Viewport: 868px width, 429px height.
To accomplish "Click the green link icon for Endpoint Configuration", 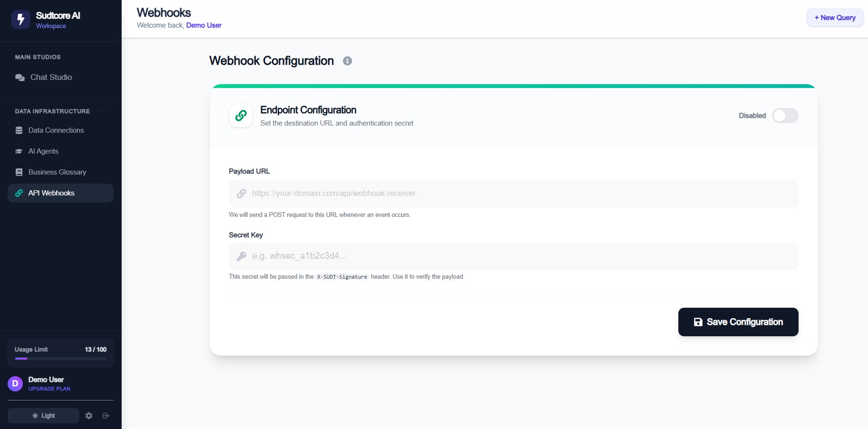I will tap(241, 116).
